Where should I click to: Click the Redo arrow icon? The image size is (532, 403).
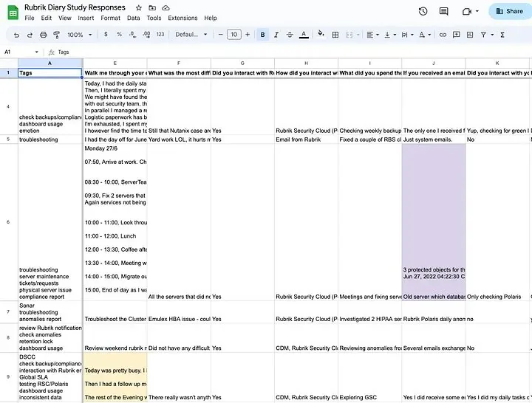[30, 35]
